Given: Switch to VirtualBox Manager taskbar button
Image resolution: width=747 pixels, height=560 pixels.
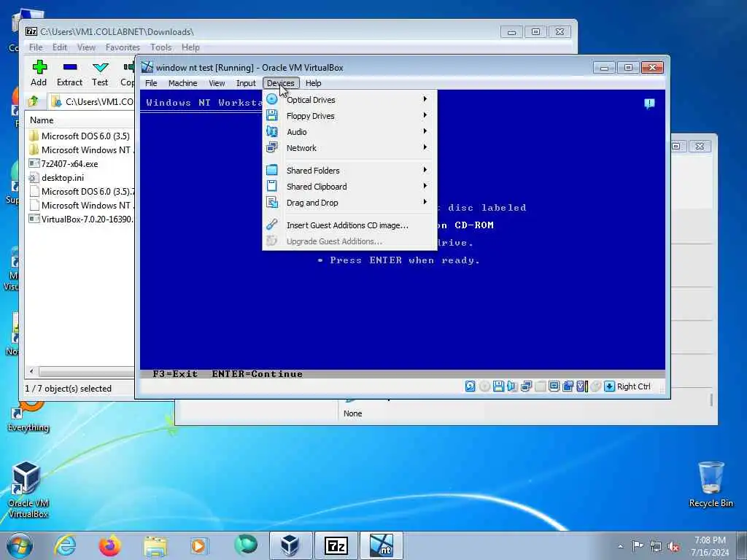Looking at the screenshot, I should 290,545.
